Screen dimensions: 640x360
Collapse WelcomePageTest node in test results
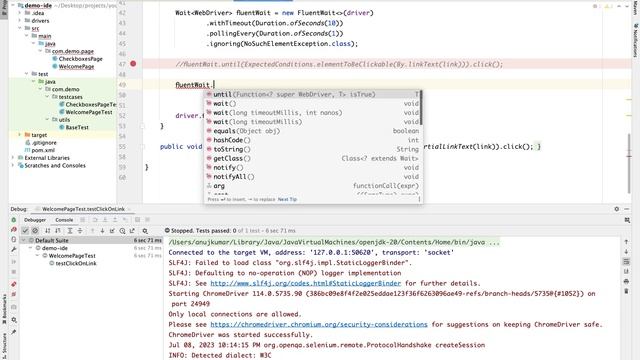(x=37, y=256)
